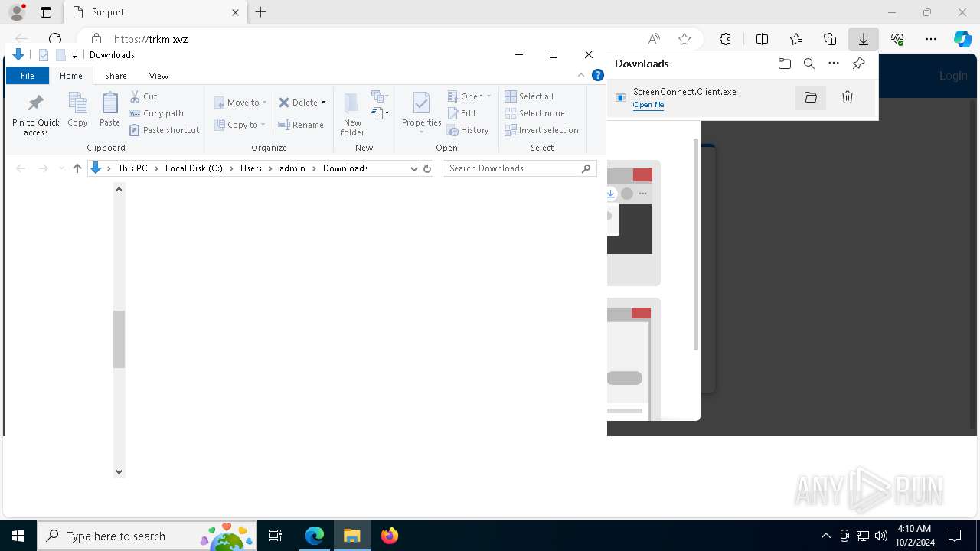This screenshot has height=551, width=980.
Task: Click Open file link for ScreenConnect.Client.exe
Action: tap(648, 105)
